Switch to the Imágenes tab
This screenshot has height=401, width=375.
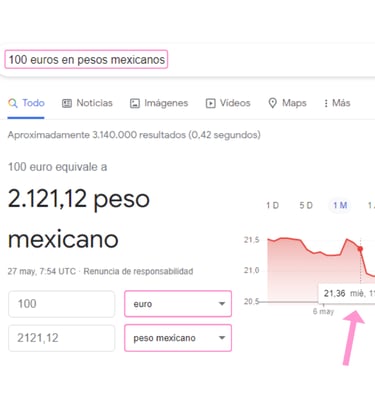[159, 103]
